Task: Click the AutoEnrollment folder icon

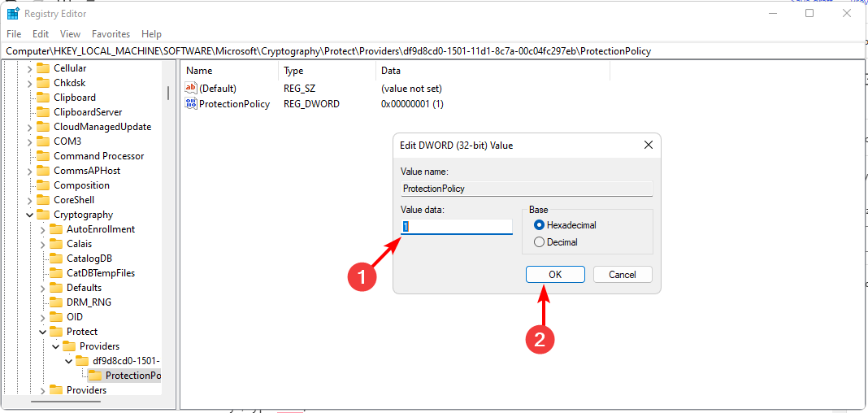Action: click(x=56, y=229)
